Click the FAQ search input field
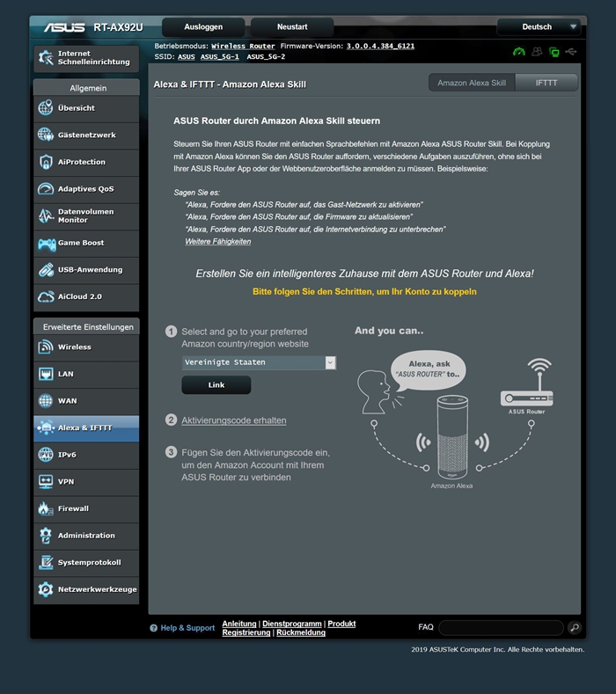This screenshot has width=616, height=694. pyautogui.click(x=501, y=628)
